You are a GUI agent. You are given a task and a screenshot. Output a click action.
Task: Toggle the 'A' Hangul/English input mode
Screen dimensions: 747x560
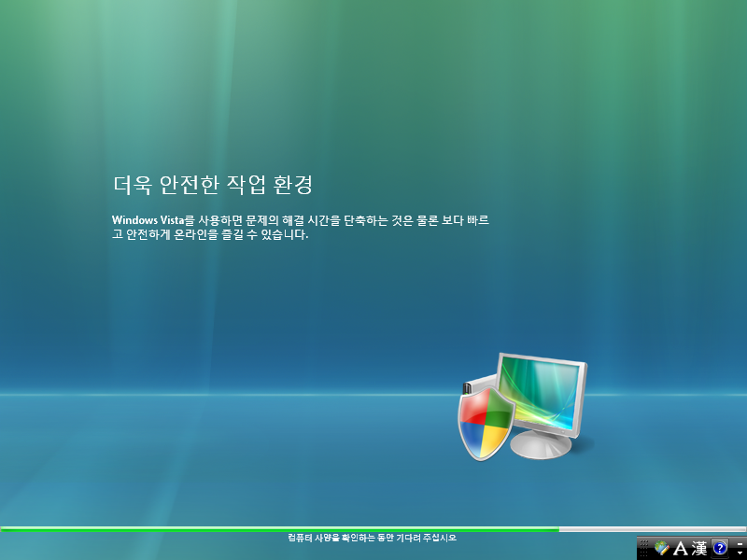click(681, 548)
